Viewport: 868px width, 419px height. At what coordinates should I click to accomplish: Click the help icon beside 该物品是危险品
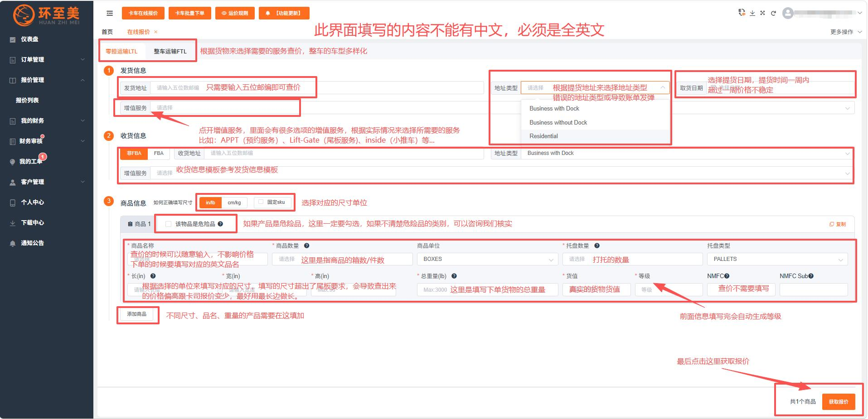(220, 224)
